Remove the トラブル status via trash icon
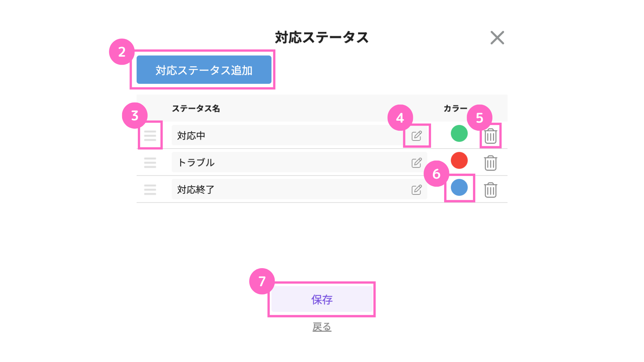The image size is (644, 362). pos(490,163)
